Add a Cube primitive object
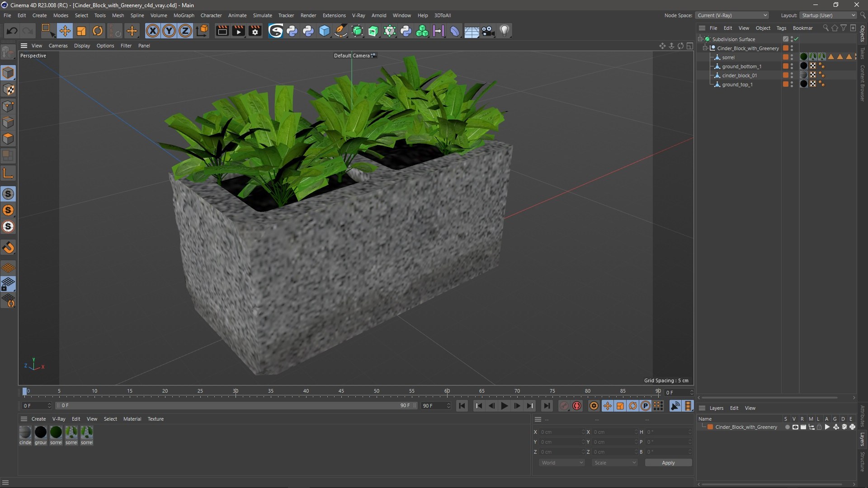Screen dimensions: 868x488 [x=325, y=31]
